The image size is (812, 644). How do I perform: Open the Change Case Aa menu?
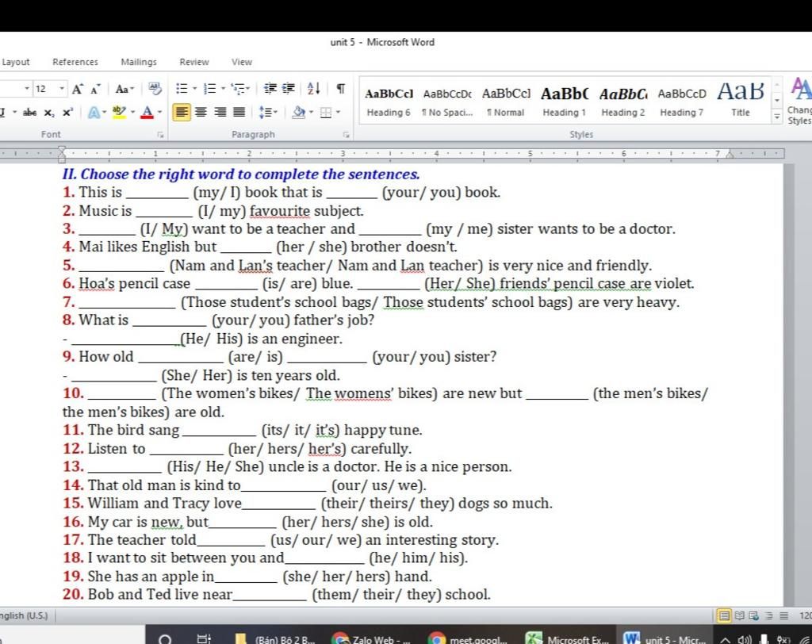(124, 89)
